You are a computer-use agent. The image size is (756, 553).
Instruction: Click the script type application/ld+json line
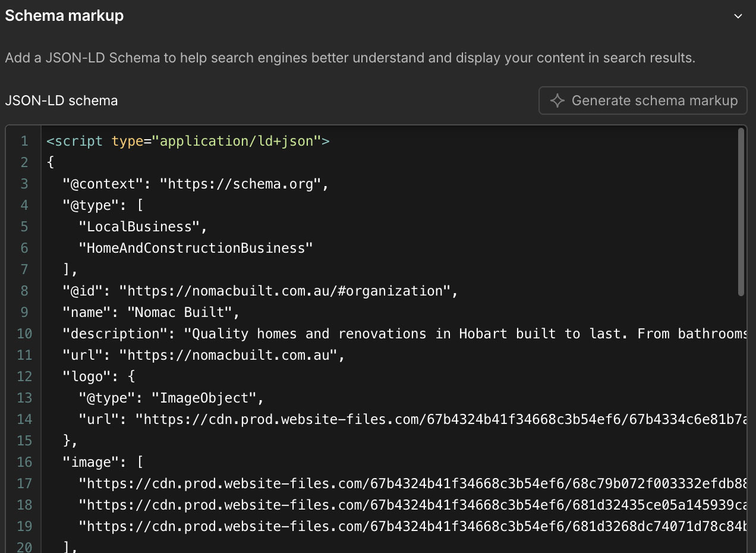coord(188,141)
